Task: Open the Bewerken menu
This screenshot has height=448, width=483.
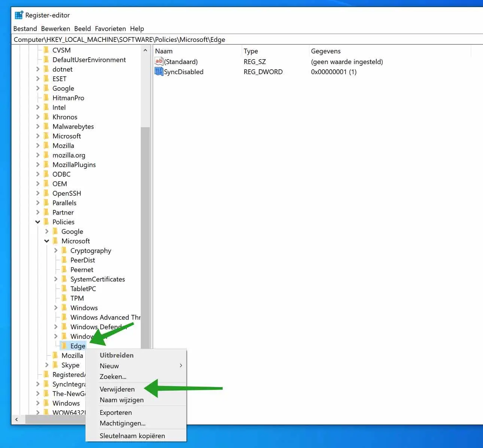Action: 55,28
